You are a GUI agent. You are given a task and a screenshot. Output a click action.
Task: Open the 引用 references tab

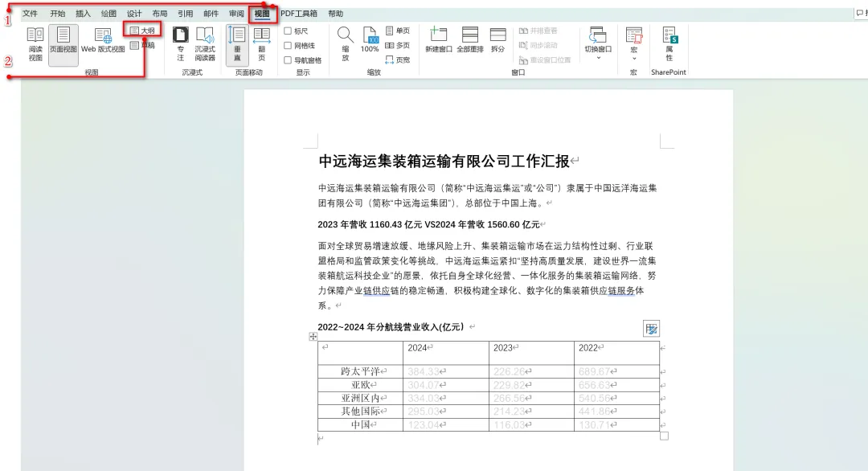[x=186, y=14]
